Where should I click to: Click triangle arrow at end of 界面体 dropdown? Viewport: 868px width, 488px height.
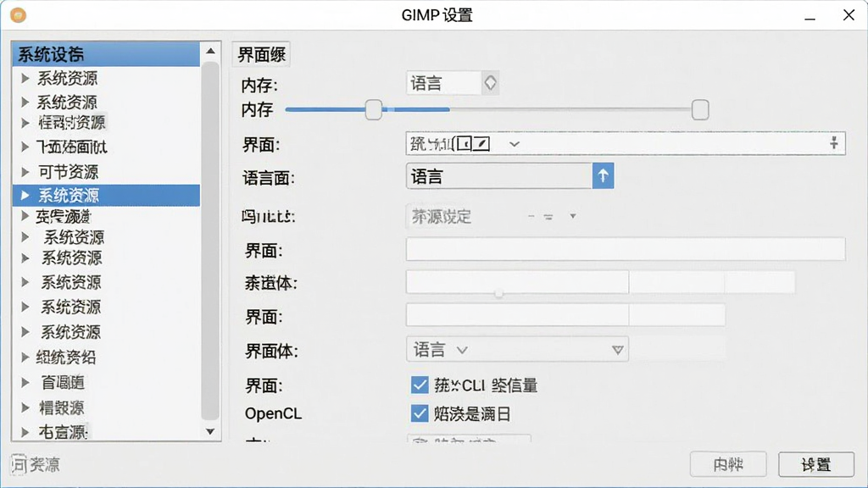[x=618, y=350]
